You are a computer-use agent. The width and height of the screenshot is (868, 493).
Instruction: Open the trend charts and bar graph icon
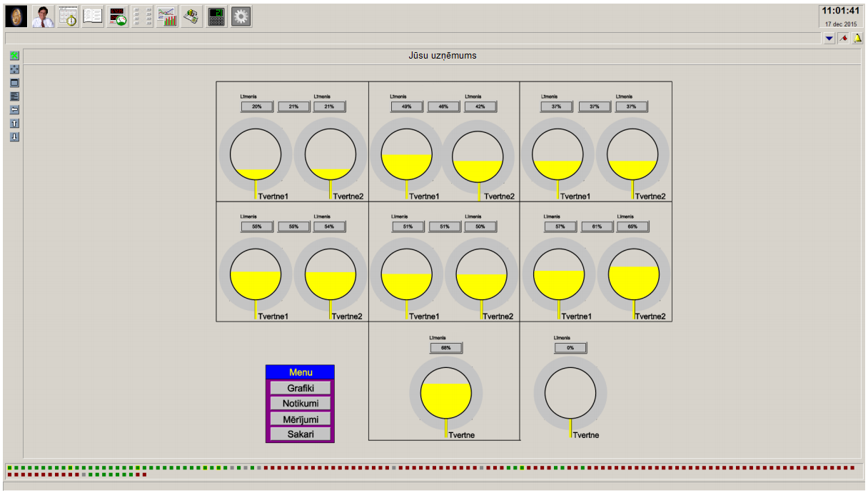(167, 16)
